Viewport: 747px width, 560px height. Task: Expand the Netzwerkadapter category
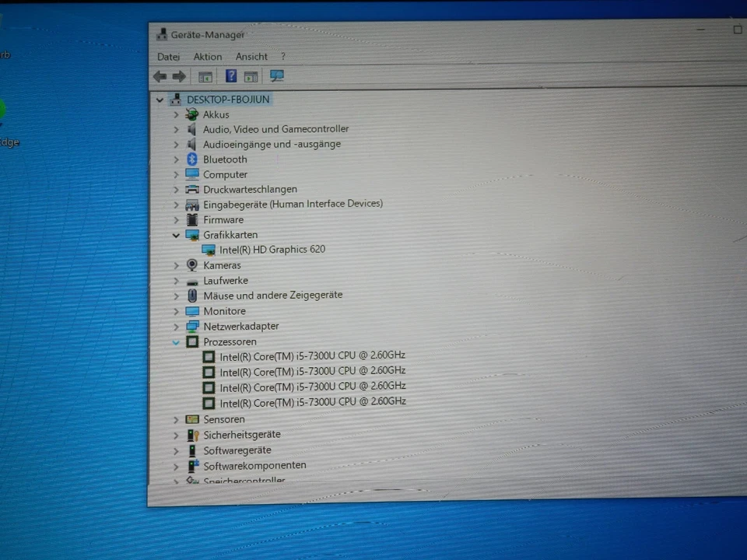click(x=177, y=327)
